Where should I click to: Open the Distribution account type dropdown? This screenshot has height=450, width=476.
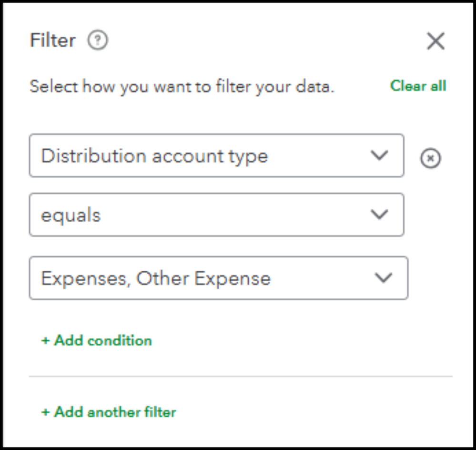[x=216, y=156]
